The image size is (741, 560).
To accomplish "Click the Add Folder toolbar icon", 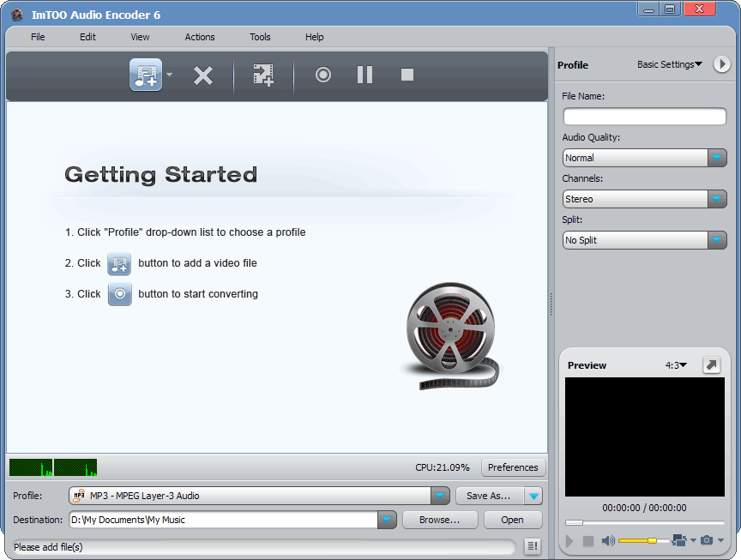I will point(262,75).
